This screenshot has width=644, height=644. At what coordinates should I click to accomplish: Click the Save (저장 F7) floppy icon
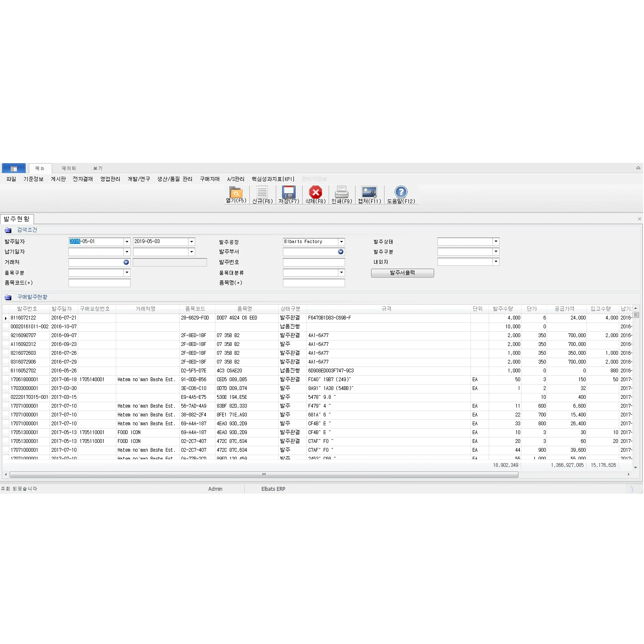point(289,193)
